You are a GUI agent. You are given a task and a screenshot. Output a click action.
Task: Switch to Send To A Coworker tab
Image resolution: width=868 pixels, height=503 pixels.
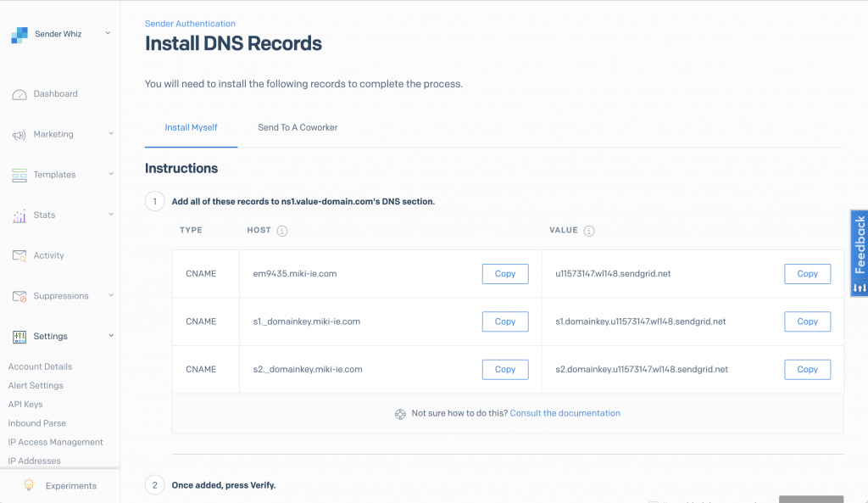[x=298, y=127]
